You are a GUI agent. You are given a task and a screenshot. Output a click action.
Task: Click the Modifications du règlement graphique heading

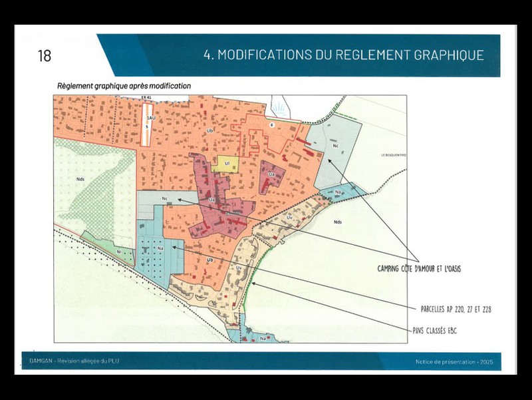point(343,55)
